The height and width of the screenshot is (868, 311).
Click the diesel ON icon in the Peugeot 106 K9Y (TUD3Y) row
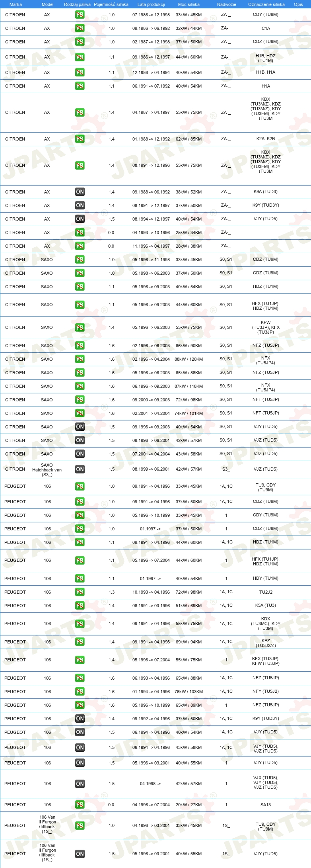(x=80, y=719)
